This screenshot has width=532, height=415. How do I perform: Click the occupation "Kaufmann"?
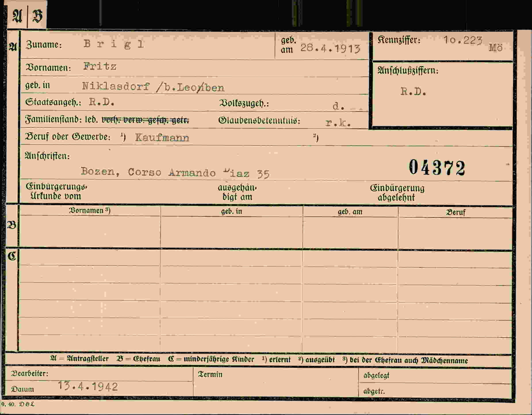point(162,138)
